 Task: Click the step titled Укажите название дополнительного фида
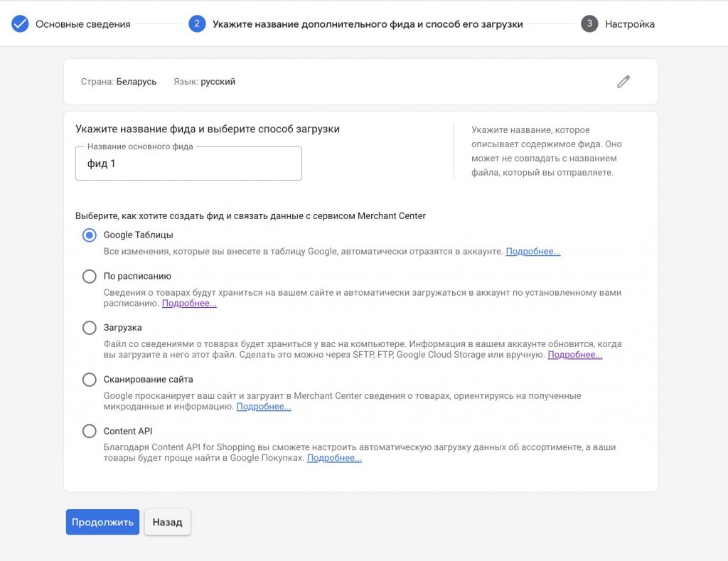368,24
